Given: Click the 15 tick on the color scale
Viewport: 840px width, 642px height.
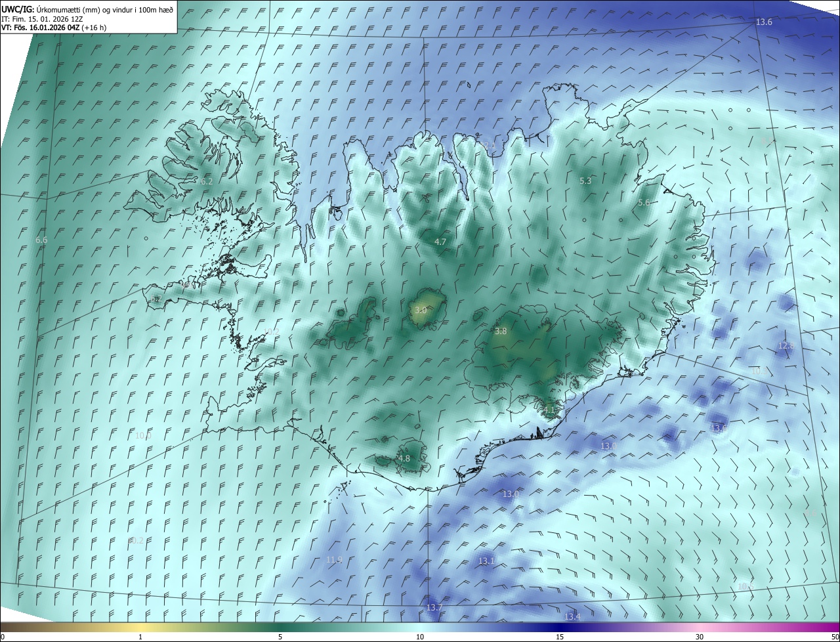Looking at the screenshot, I should tap(560, 637).
